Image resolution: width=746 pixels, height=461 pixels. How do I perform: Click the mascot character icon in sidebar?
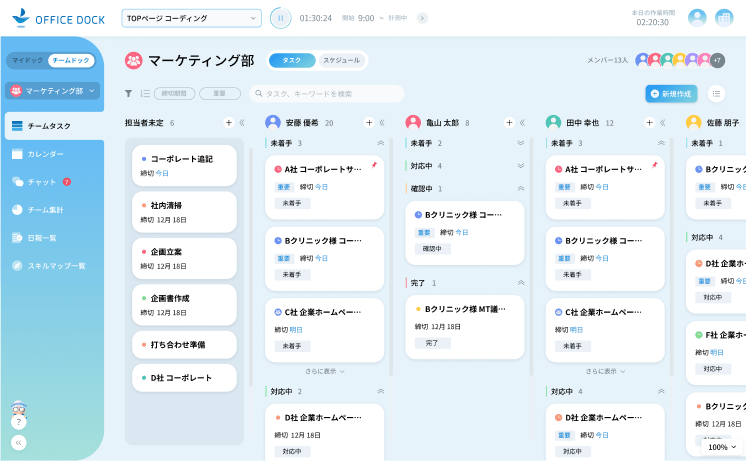tap(19, 408)
